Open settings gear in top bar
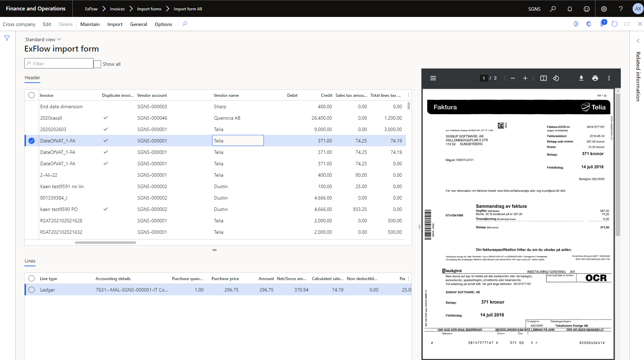Screen dimensions: 644x360 pos(604,9)
